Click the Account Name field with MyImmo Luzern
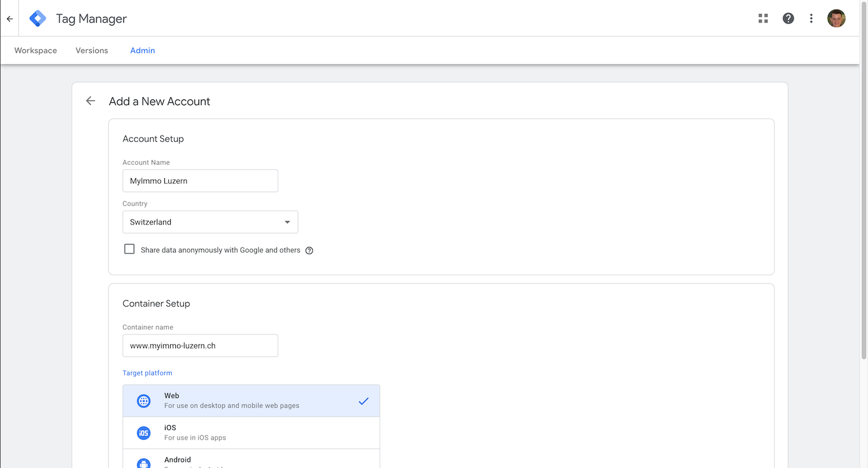The height and width of the screenshot is (468, 868). click(200, 180)
